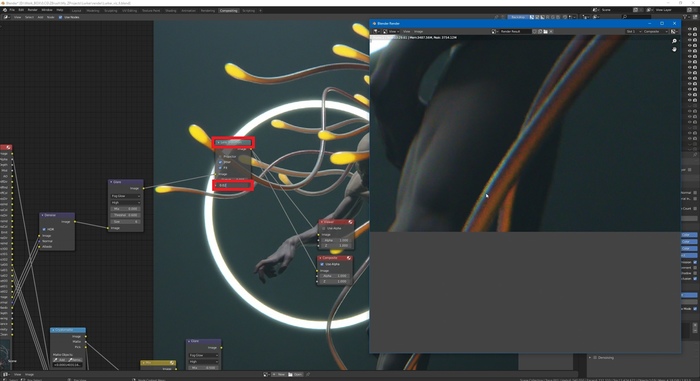Switch to the Scripting workspace tab
The image size is (700, 381).
(249, 10)
